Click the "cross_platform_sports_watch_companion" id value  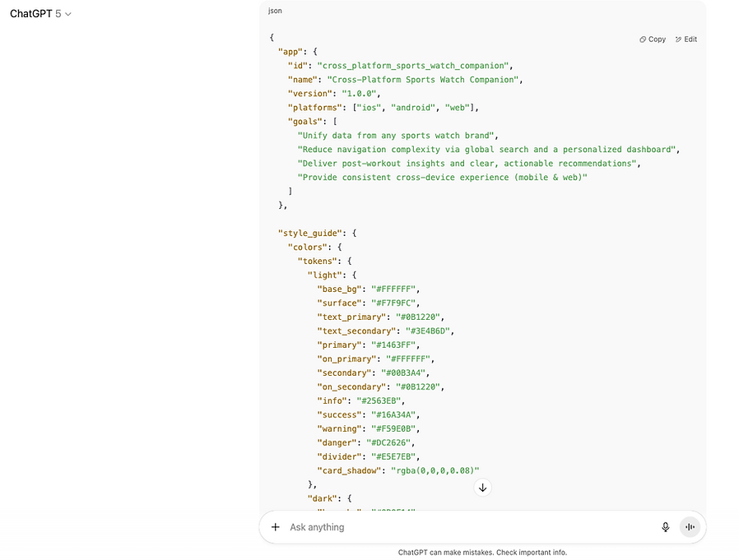tap(413, 66)
